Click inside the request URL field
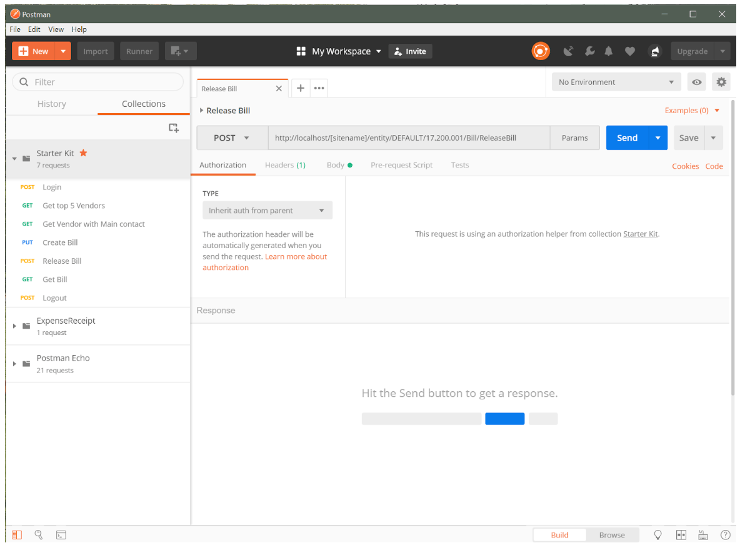Image resolution: width=750 pixels, height=560 pixels. 406,137
